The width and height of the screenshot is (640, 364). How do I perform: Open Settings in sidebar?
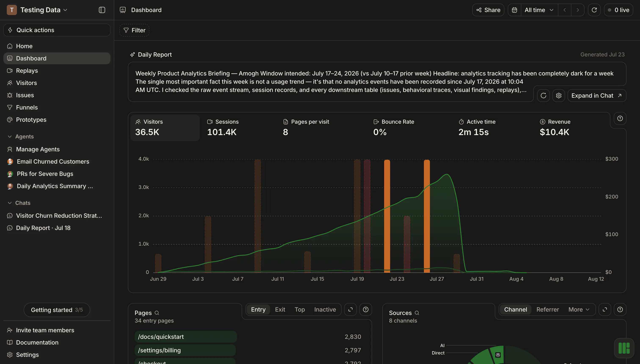pos(57,354)
